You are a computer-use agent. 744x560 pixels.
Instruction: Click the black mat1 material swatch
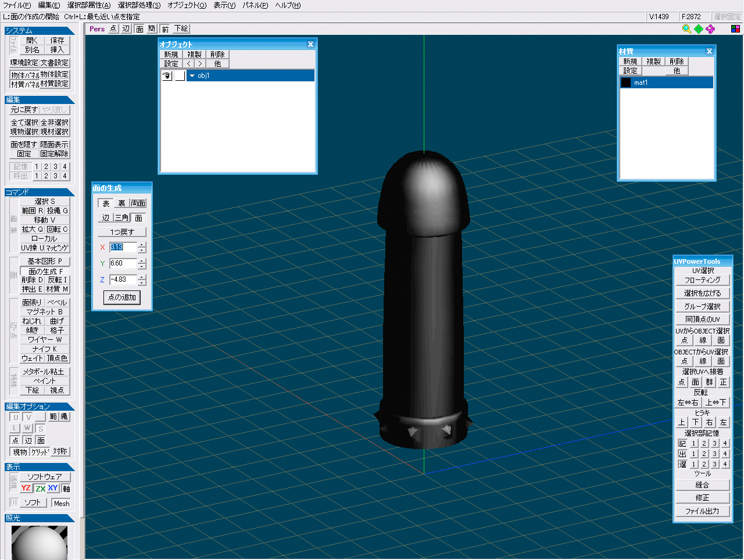click(626, 82)
